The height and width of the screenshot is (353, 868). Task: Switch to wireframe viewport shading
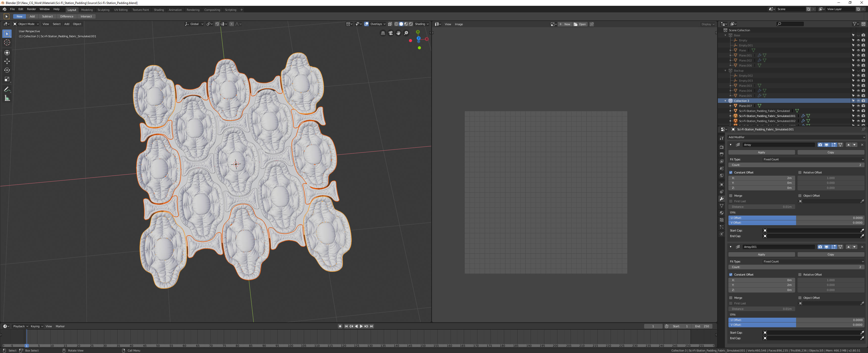pos(396,24)
